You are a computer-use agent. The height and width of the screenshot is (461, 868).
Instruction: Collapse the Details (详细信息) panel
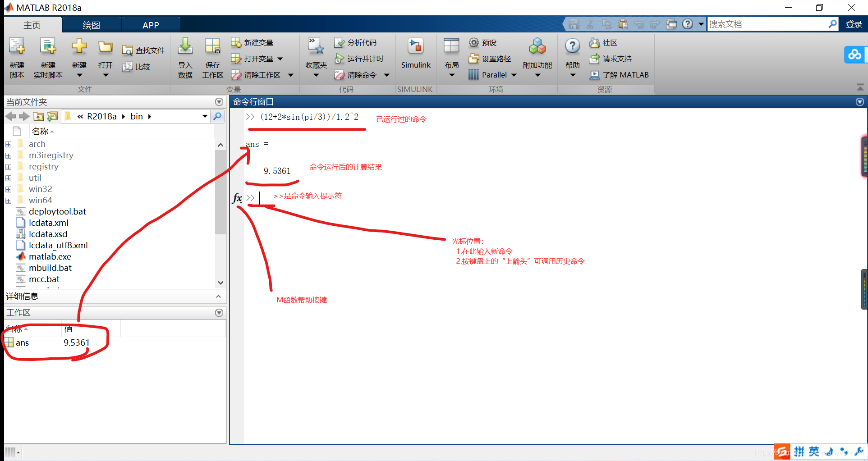click(x=218, y=297)
